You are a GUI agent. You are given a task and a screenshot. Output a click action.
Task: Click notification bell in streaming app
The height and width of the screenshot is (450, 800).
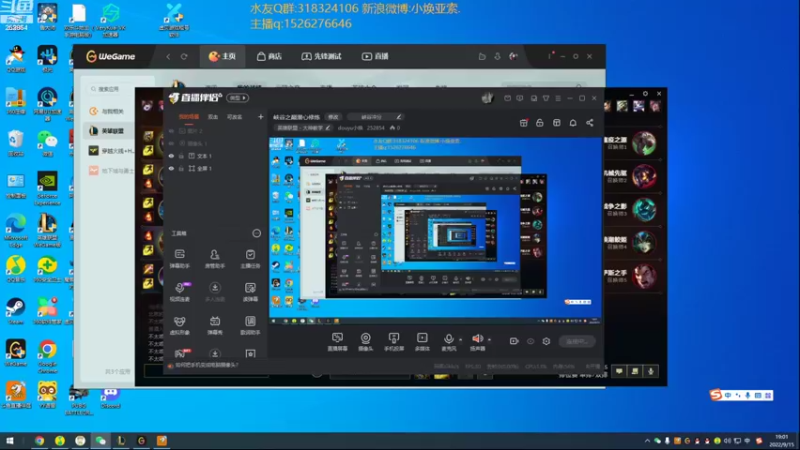573,123
